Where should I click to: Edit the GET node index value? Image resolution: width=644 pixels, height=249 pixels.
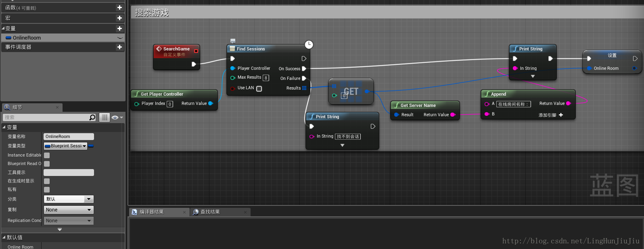point(344,96)
